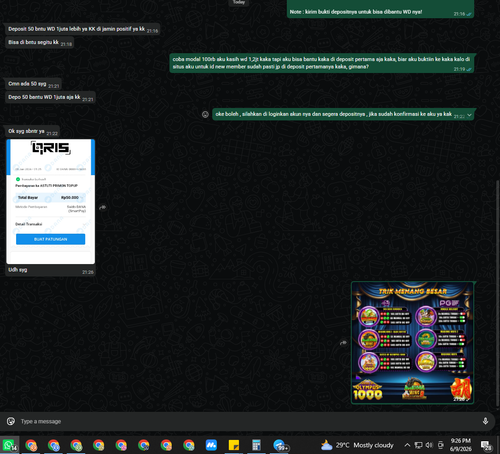Select the caption 'Udh syg' under the receipt
This screenshot has width=500, height=454.
[18, 270]
